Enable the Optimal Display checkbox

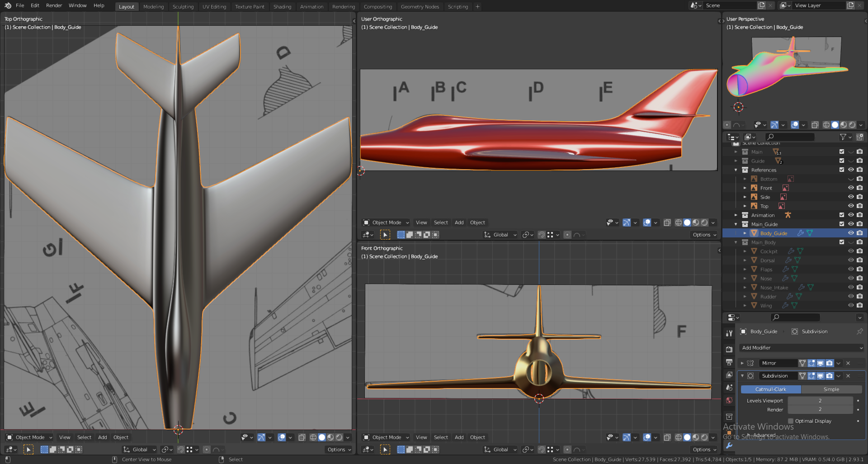click(791, 421)
